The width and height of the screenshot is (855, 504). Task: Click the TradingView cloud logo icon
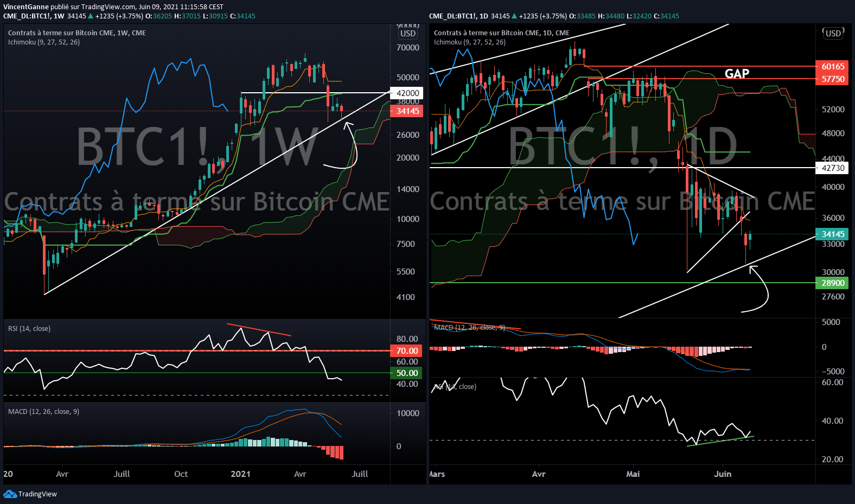tap(10, 494)
